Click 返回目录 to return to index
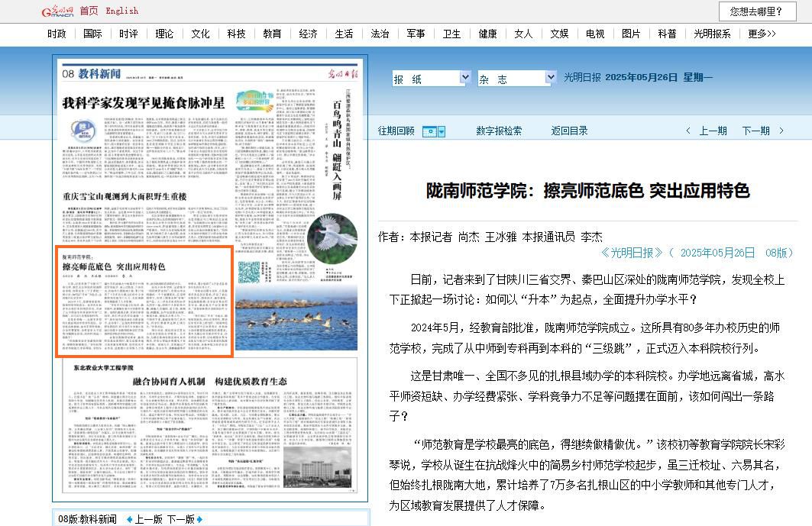812x526 pixels. click(570, 131)
